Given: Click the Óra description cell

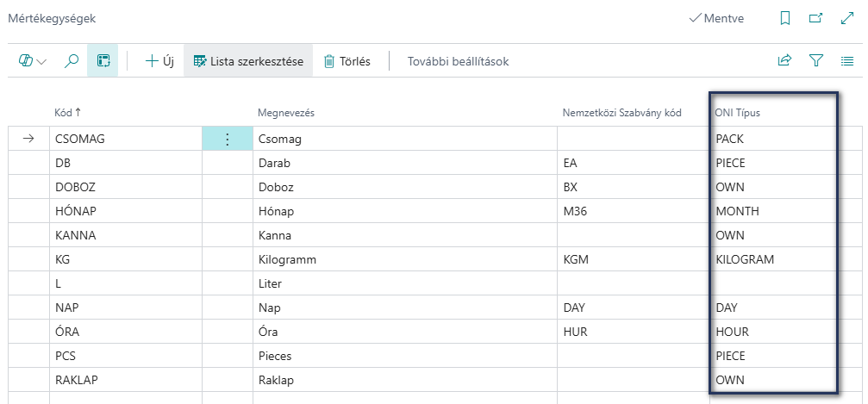Looking at the screenshot, I should 405,332.
